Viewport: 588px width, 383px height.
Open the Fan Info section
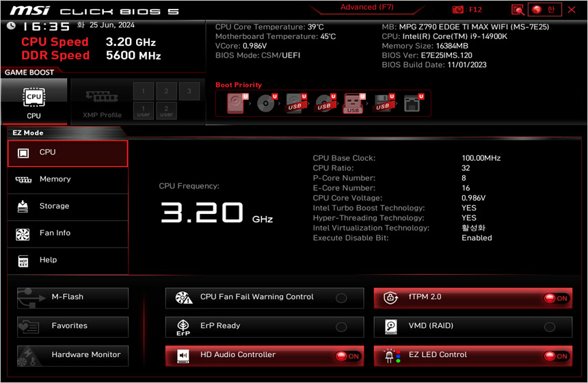(x=68, y=233)
